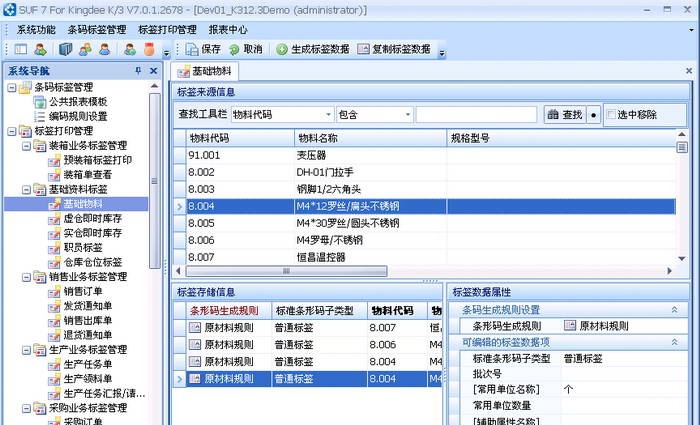Click Copy label data (复制标签数据)
The height and width of the screenshot is (425, 700).
pyautogui.click(x=394, y=50)
